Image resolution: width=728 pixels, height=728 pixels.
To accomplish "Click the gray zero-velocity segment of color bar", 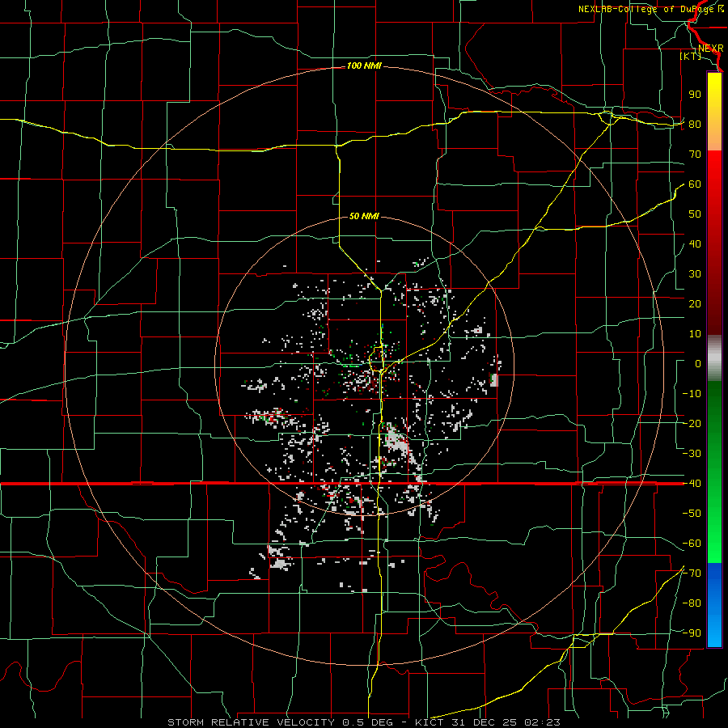I will click(x=714, y=358).
